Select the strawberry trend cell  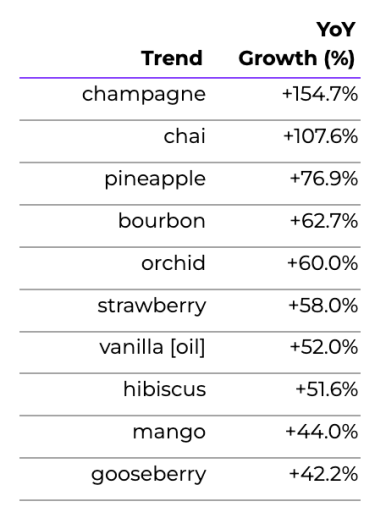click(152, 306)
